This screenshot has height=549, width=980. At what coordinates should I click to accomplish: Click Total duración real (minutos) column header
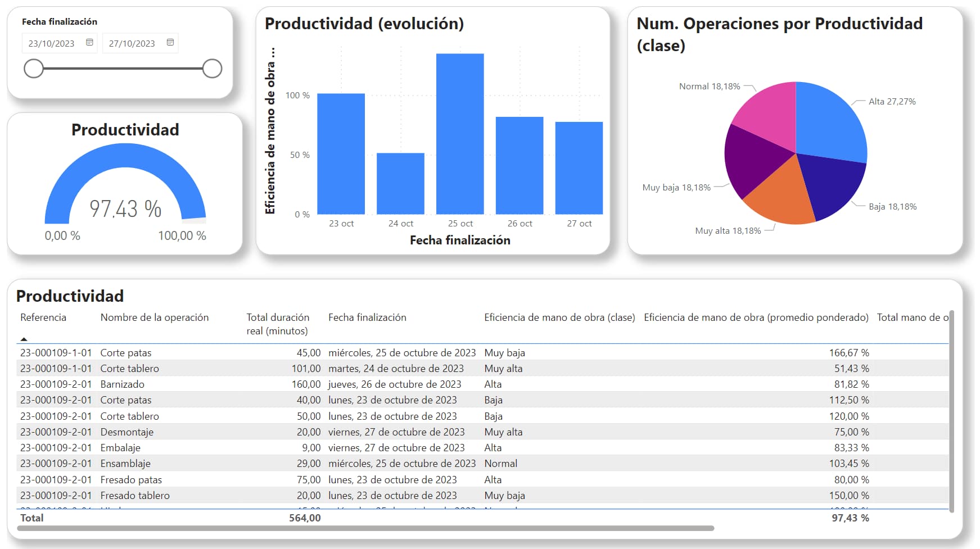click(278, 324)
